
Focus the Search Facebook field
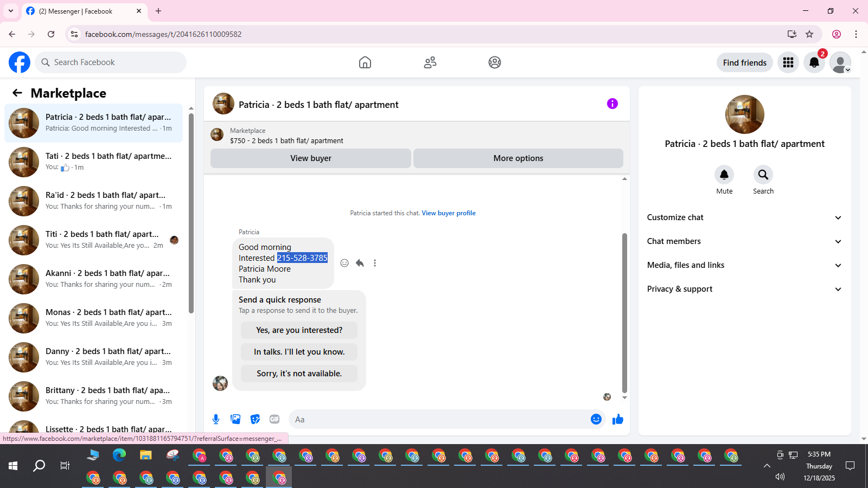(111, 62)
